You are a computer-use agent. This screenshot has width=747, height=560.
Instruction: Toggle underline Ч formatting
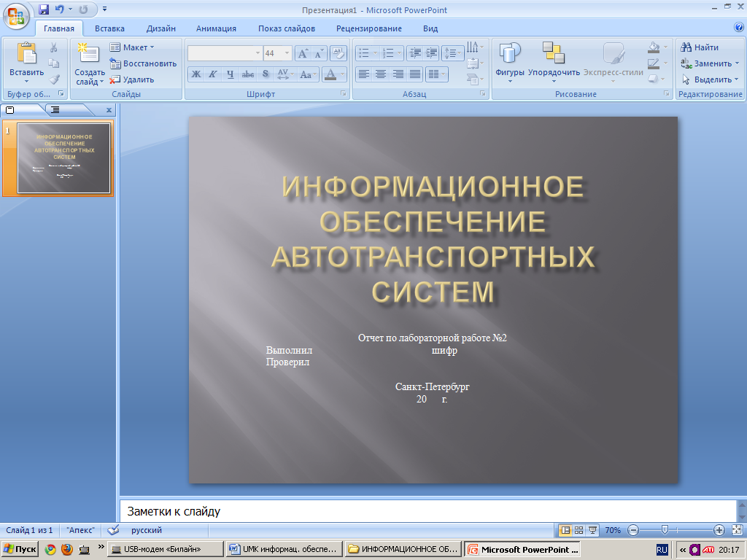(230, 74)
